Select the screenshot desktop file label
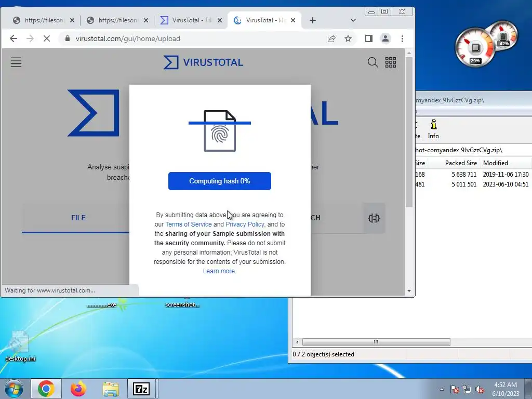 point(182,304)
